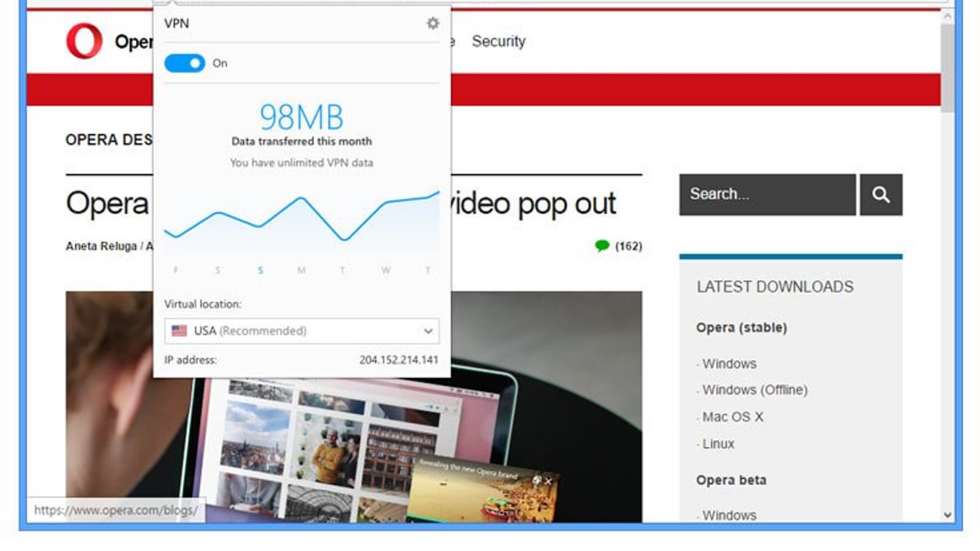Open the Security menu item
Screen dimensions: 980x551
[499, 41]
